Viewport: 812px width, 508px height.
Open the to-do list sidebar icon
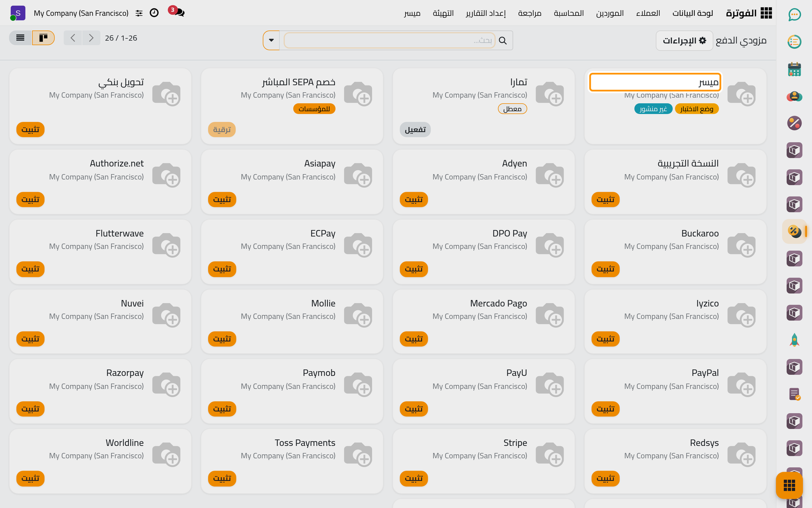pos(794,42)
